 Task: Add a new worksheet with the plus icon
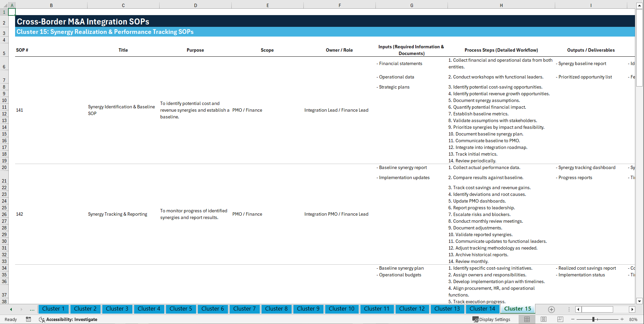(x=551, y=309)
